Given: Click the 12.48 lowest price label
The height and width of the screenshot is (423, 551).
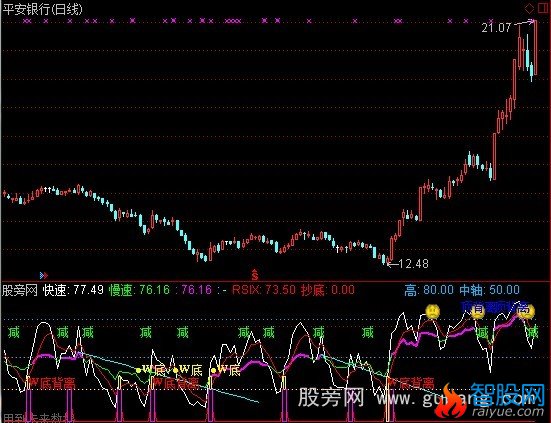Looking at the screenshot, I should coord(414,264).
